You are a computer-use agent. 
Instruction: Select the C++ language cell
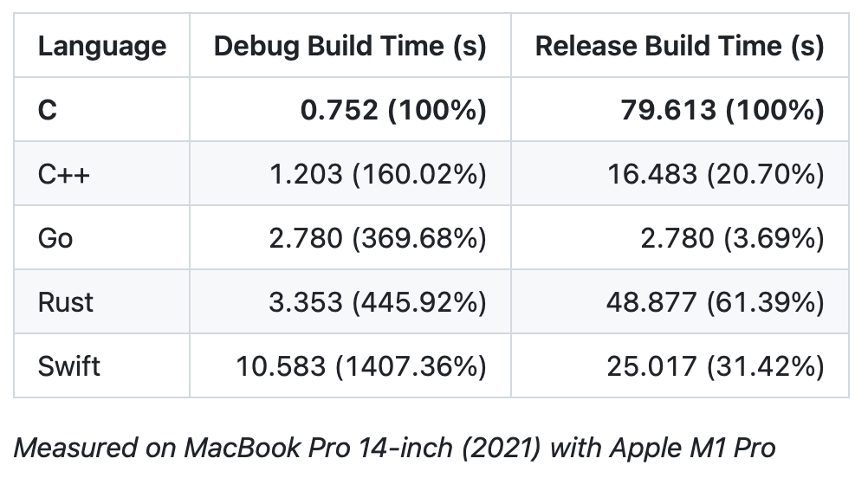[64, 174]
